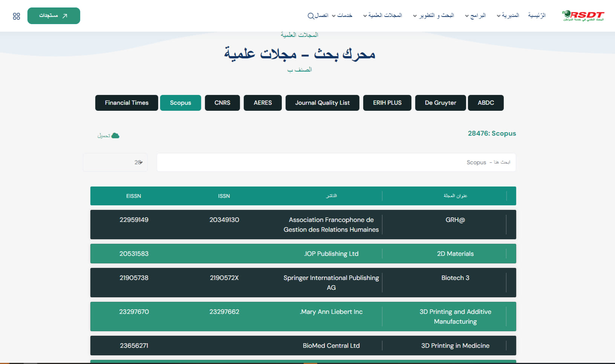Screen dimensions: 615x364
Task: Click the cloud download icon
Action: (115, 136)
